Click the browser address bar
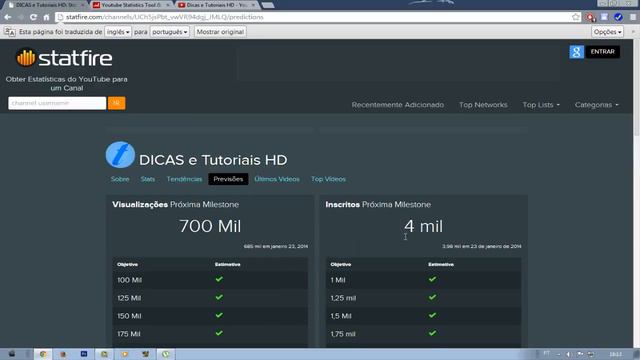 [313, 17]
